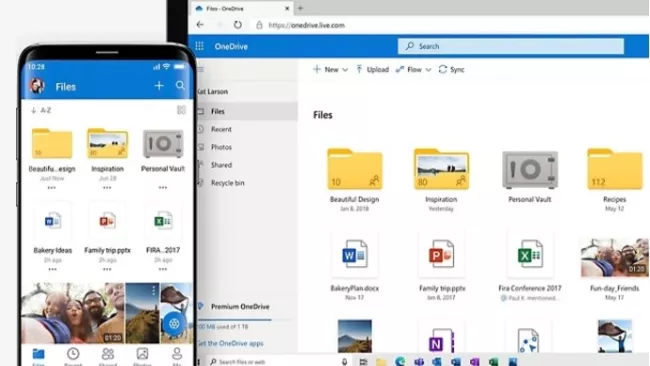Tap the blue camera scan button on the phone

pos(174,324)
